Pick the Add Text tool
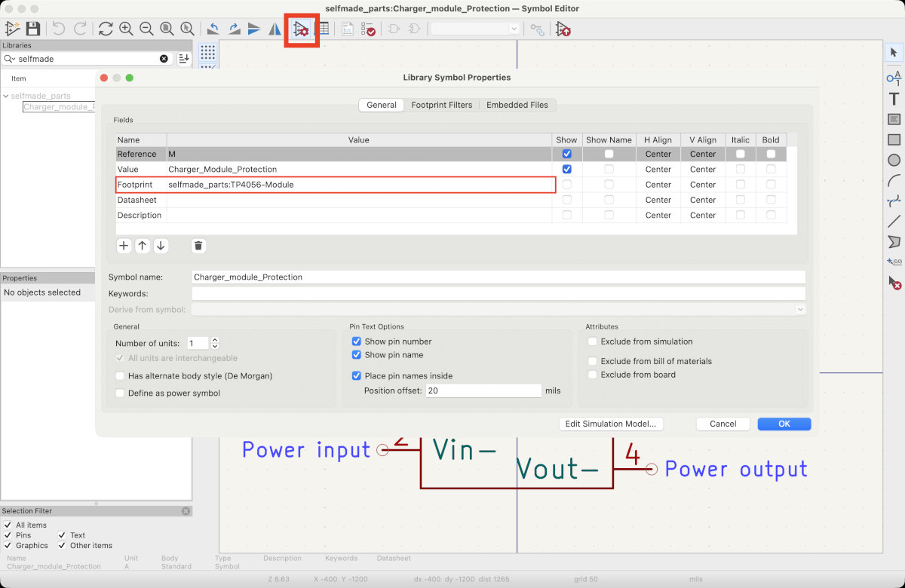 894,99
